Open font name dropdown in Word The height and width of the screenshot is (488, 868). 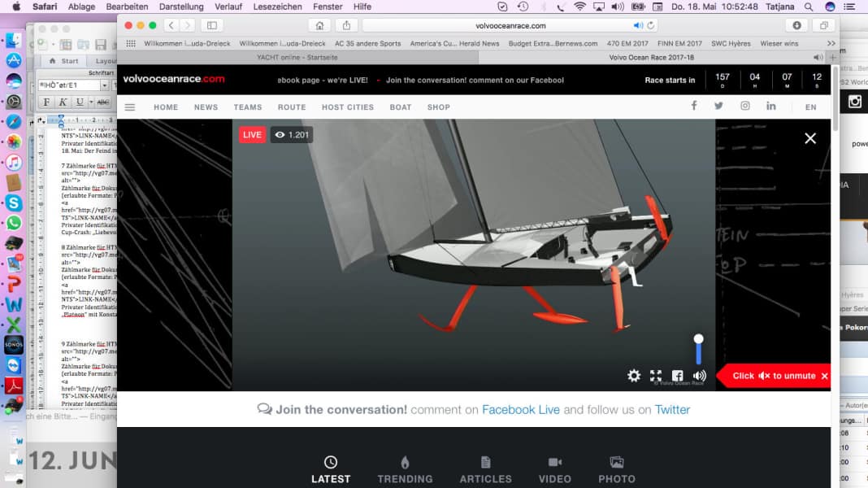click(x=104, y=85)
